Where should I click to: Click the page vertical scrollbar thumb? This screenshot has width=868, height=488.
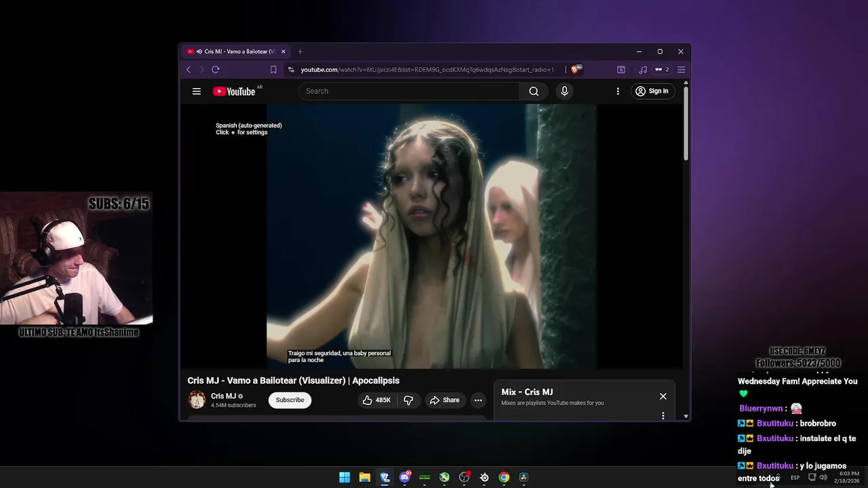click(x=686, y=123)
